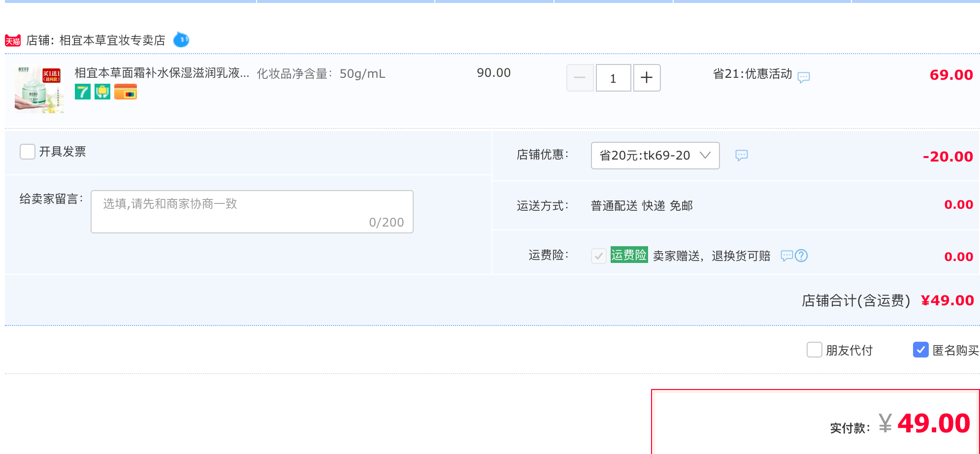Open the 店铺优惠 dropdown 省20元:tk69-20
980x454 pixels.
pyautogui.click(x=655, y=156)
